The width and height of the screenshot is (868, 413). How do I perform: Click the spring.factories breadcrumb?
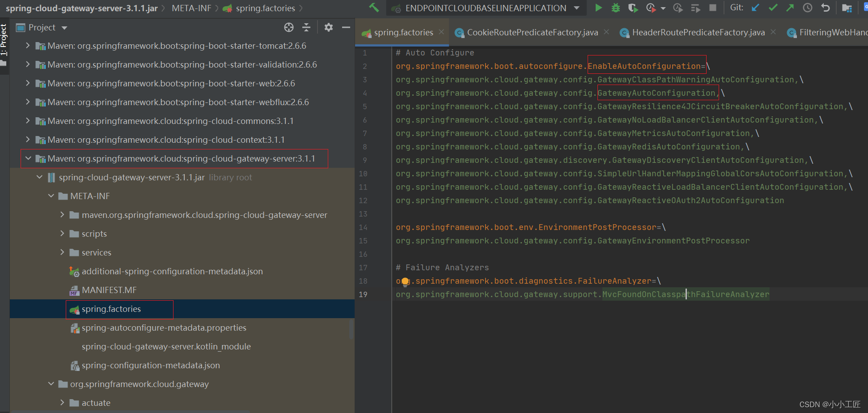[x=265, y=8]
